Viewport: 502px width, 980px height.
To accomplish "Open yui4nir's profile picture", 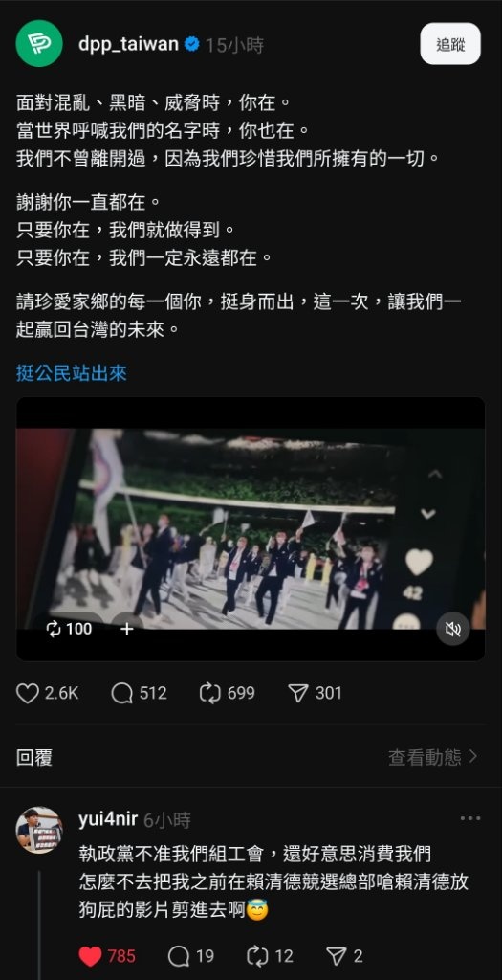I will [x=39, y=830].
